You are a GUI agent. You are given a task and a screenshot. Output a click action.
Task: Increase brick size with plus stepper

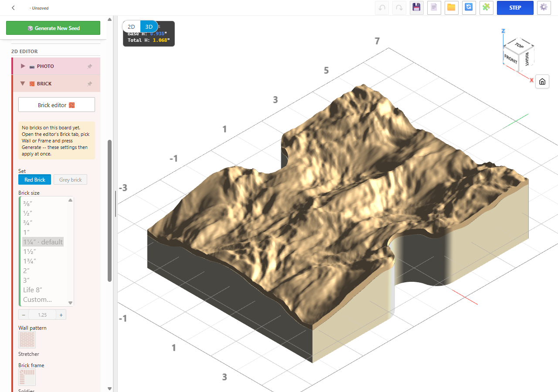coord(61,315)
